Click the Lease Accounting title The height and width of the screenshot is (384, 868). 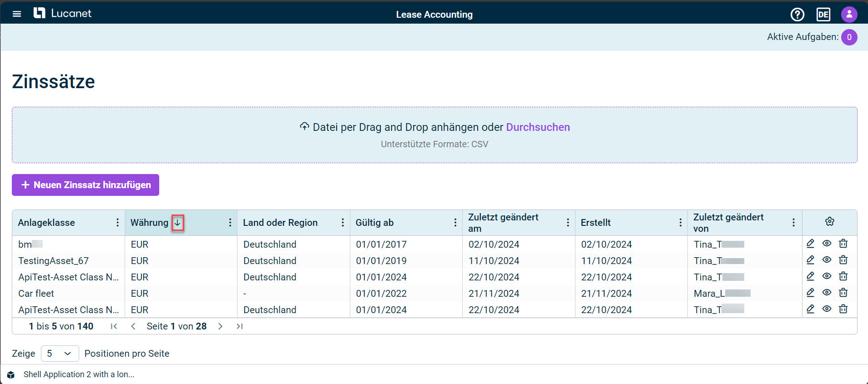point(434,15)
